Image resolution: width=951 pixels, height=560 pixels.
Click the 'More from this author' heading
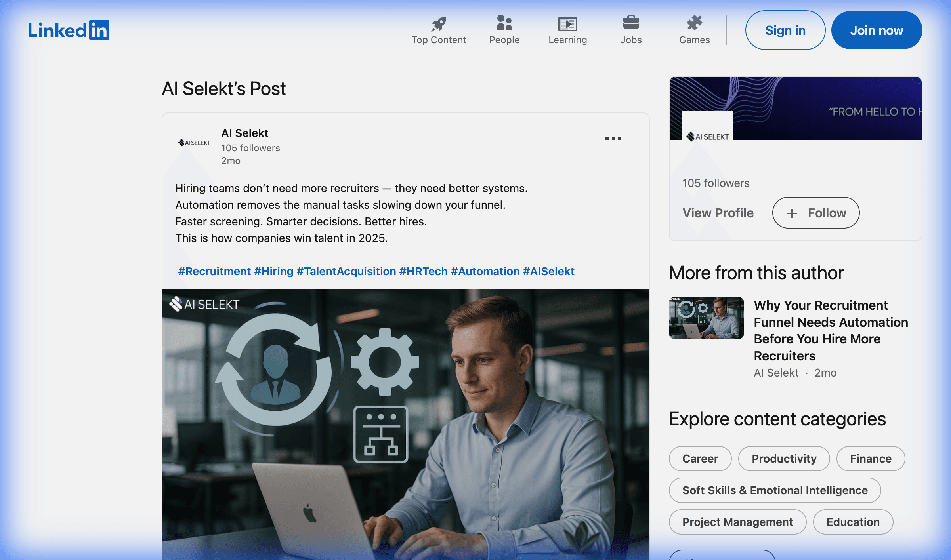(756, 273)
